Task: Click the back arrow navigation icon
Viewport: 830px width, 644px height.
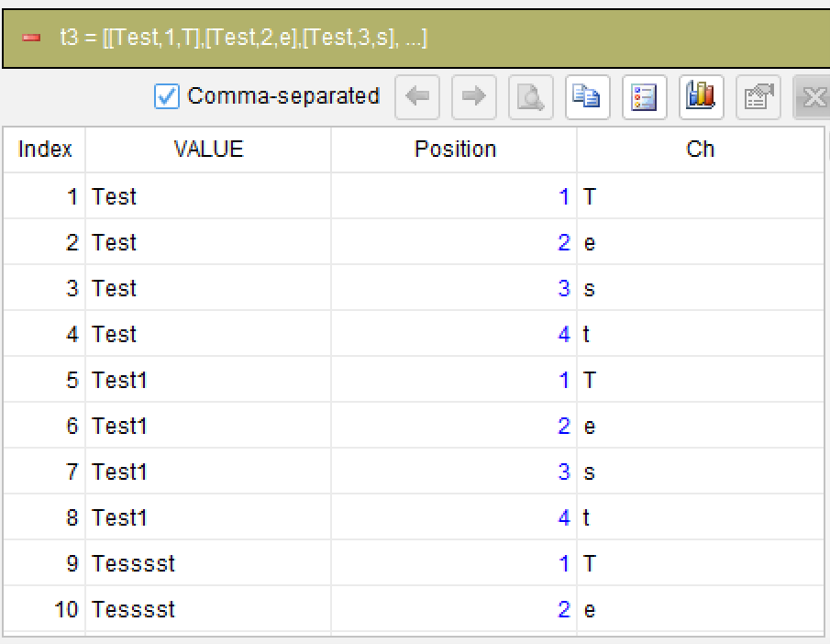Action: point(417,97)
